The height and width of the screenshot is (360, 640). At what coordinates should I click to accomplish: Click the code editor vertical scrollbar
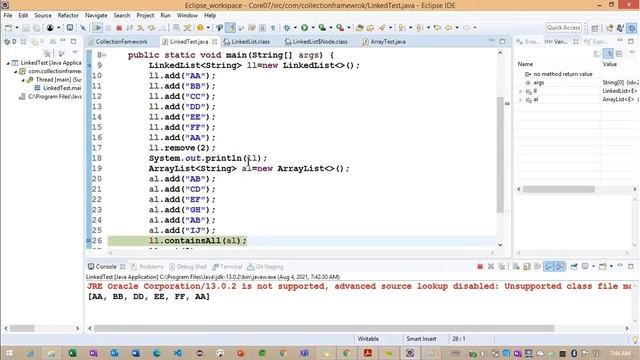[x=500, y=155]
